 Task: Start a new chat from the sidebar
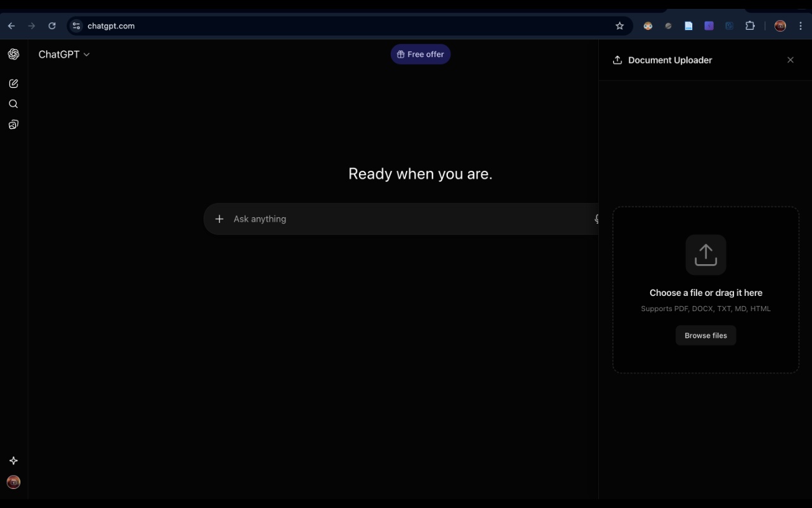point(13,83)
